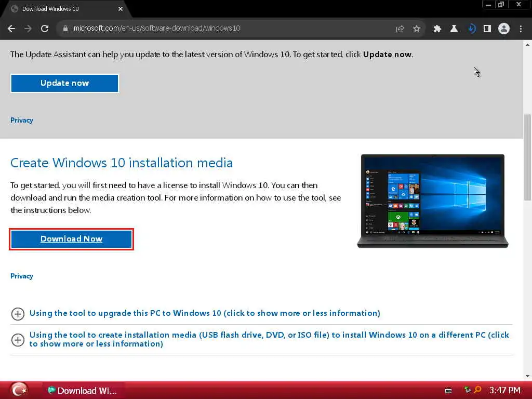The image size is (532, 399).
Task: Reload the current page
Action: coord(45,29)
